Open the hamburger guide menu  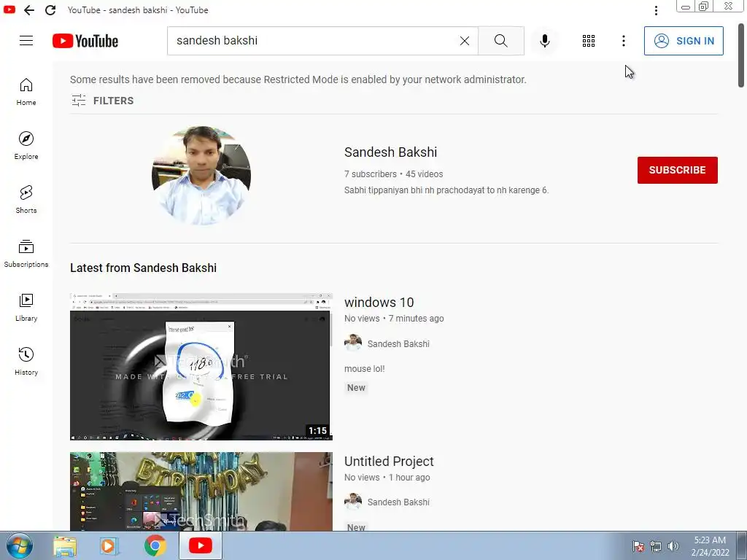(x=26, y=41)
